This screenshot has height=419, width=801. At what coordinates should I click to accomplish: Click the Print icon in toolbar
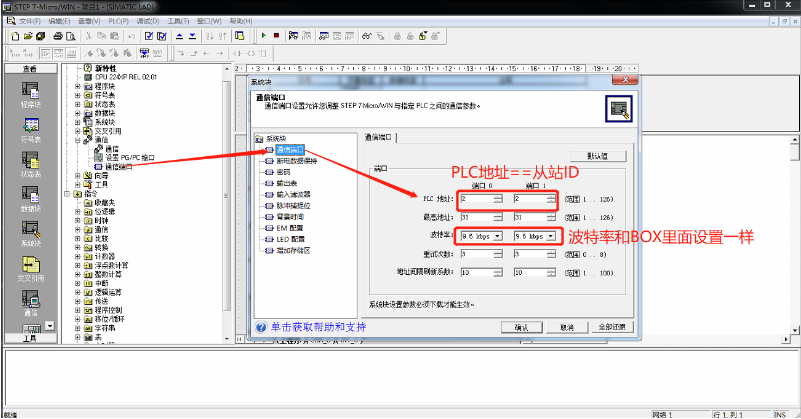point(58,36)
